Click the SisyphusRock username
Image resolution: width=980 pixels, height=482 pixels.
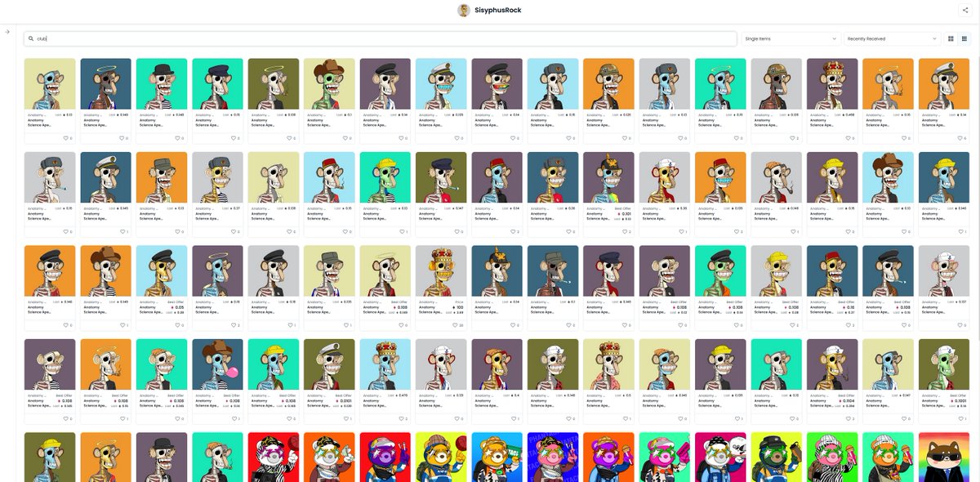tap(498, 10)
